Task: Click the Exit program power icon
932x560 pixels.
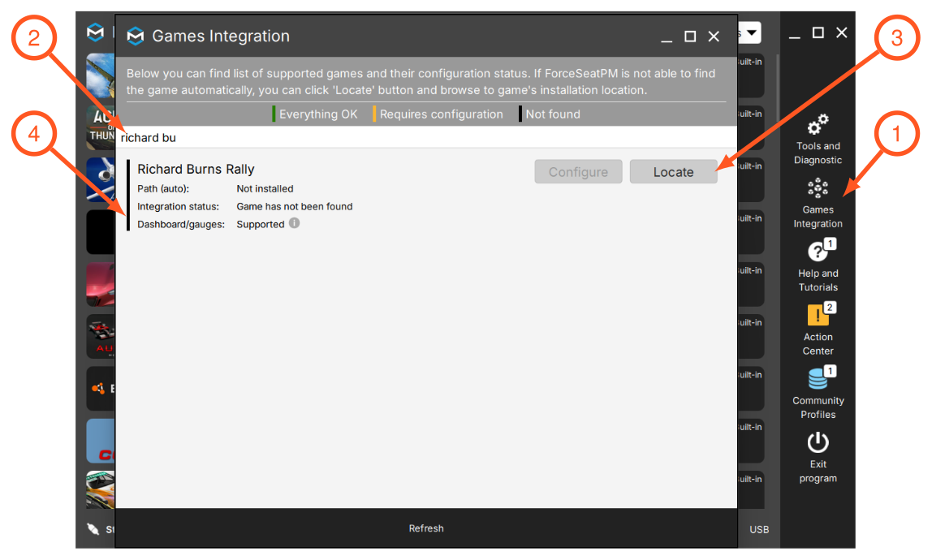Action: (x=818, y=442)
